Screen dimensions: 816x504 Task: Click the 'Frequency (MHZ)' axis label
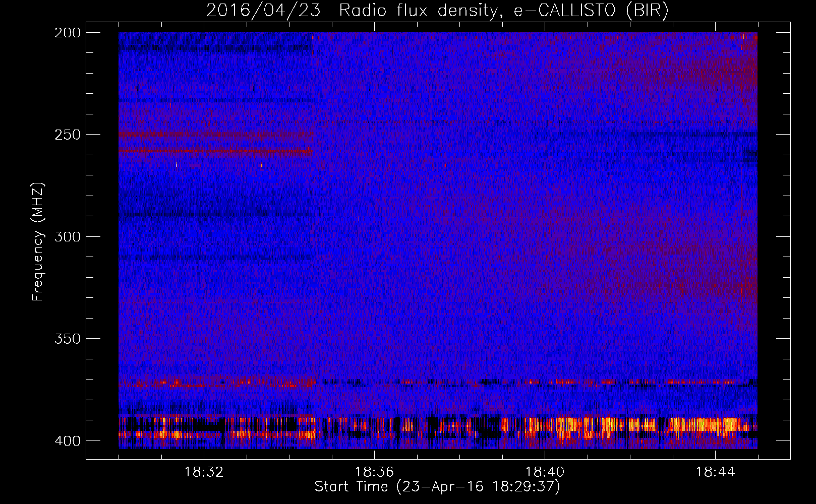pyautogui.click(x=38, y=241)
